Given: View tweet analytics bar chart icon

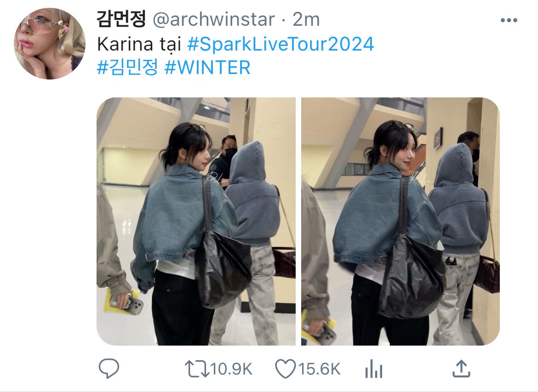Looking at the screenshot, I should pyautogui.click(x=373, y=369).
